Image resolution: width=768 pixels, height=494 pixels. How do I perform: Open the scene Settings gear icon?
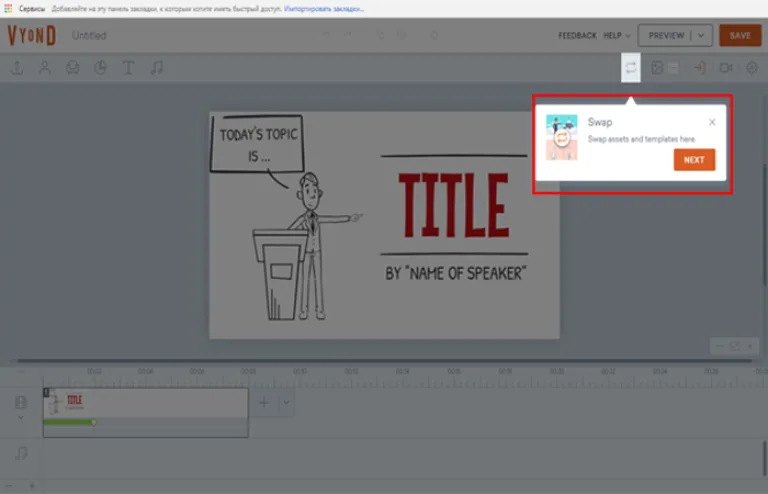tap(752, 68)
